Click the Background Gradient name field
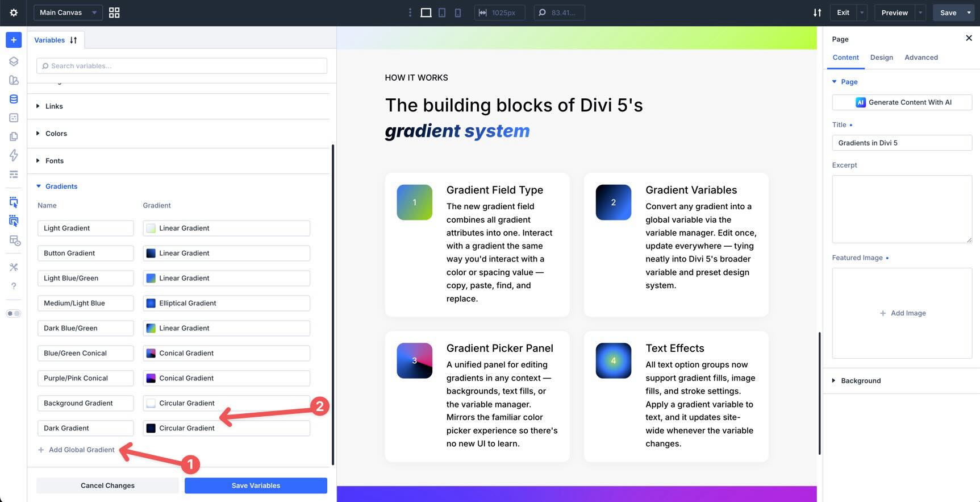980x502 pixels. click(x=86, y=403)
